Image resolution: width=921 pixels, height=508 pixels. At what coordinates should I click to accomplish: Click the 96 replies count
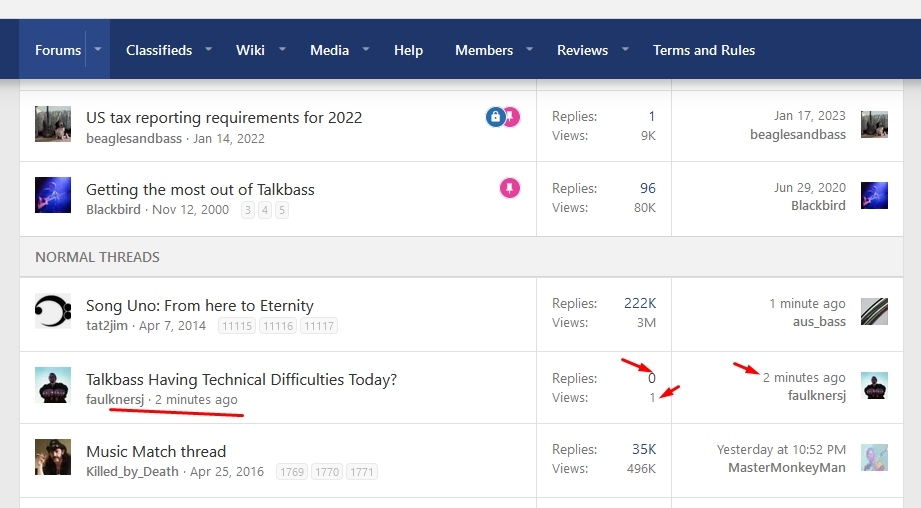point(648,188)
